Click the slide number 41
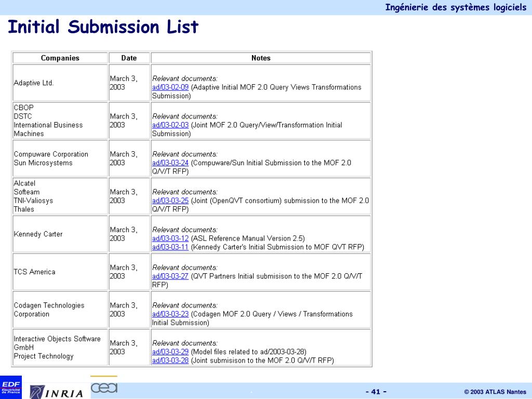 (x=376, y=392)
